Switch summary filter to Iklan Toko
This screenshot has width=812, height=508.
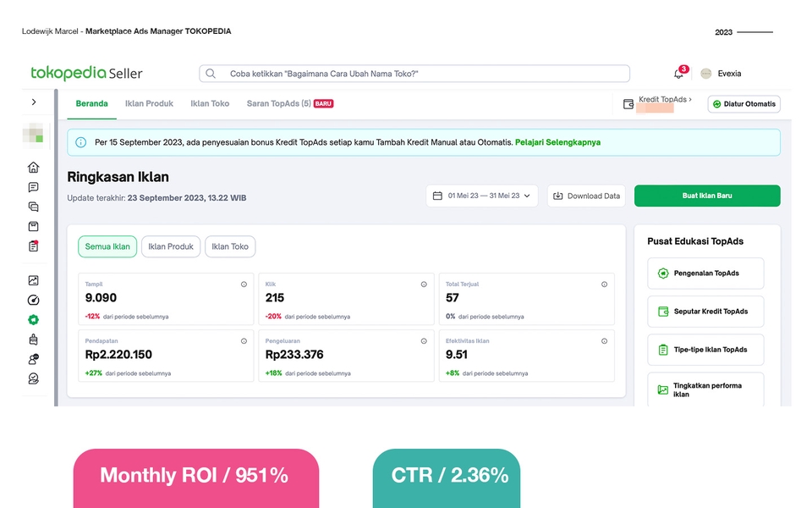(x=229, y=246)
